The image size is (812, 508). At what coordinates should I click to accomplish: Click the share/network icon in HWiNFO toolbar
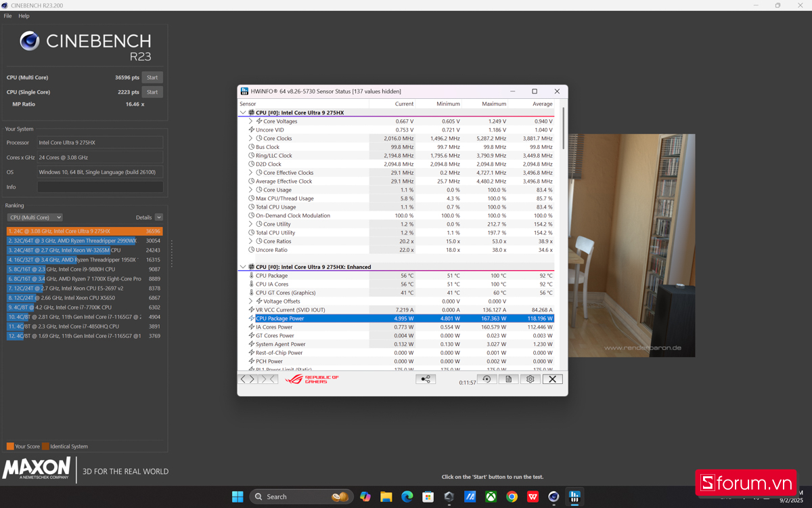426,379
